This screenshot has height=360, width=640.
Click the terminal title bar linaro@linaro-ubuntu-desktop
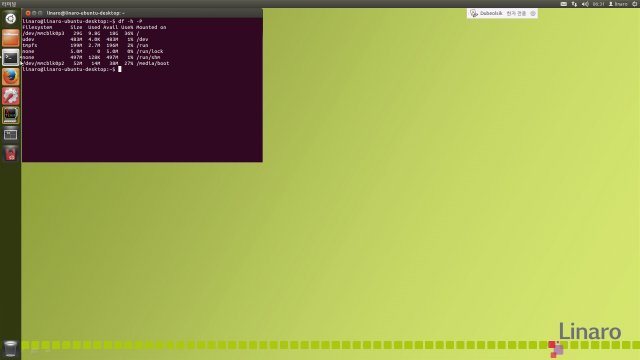(x=86, y=13)
